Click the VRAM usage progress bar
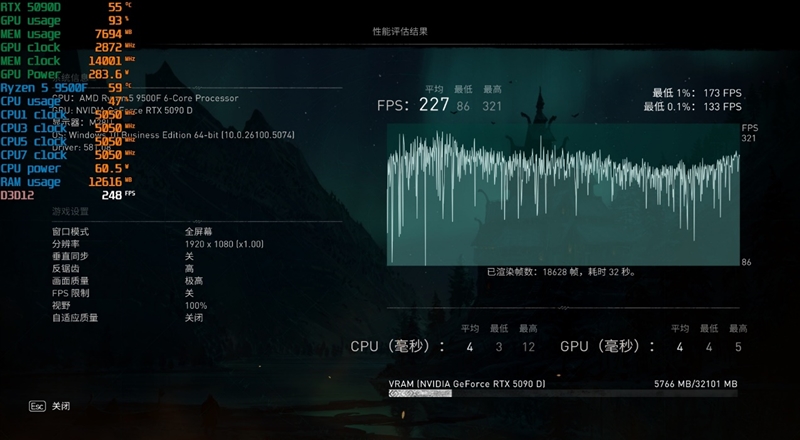Viewport: 800px width, 440px height. tap(563, 395)
